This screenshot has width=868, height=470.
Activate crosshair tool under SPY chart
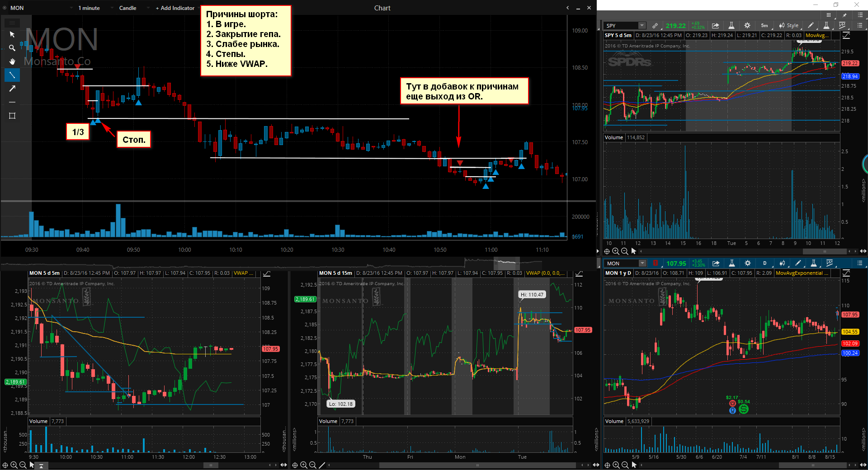(x=607, y=251)
